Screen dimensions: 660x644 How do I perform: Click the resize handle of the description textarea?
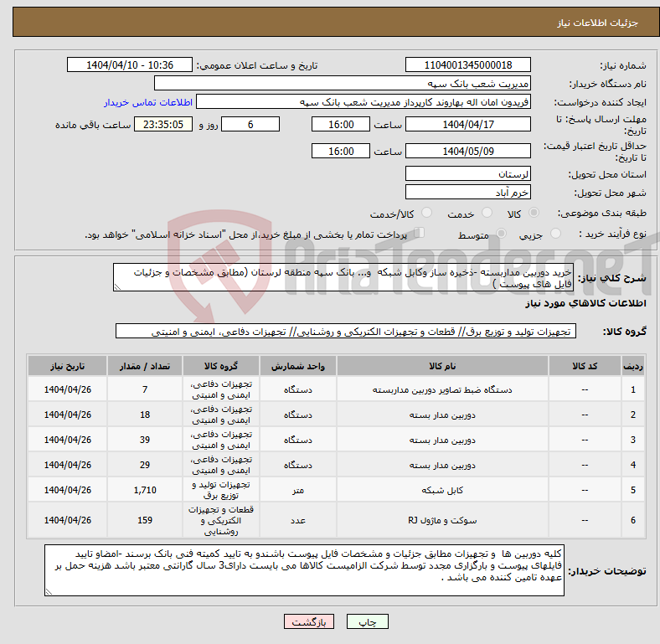tap(117, 287)
